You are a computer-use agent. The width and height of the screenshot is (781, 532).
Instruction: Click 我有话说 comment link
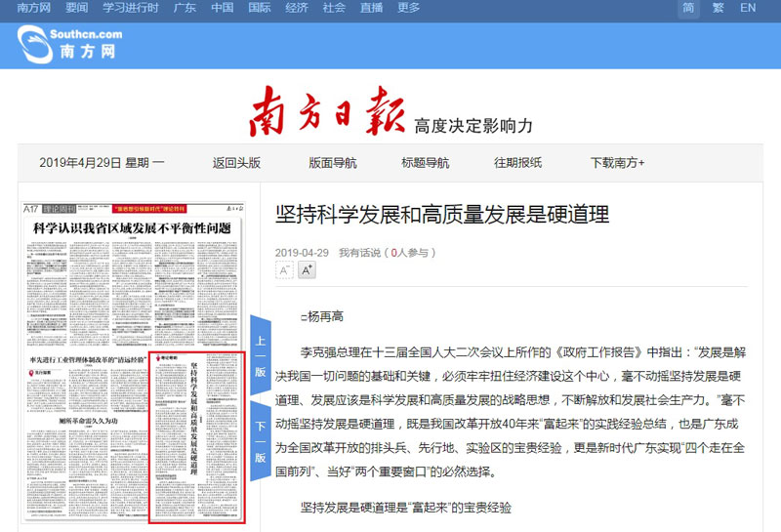tap(359, 253)
